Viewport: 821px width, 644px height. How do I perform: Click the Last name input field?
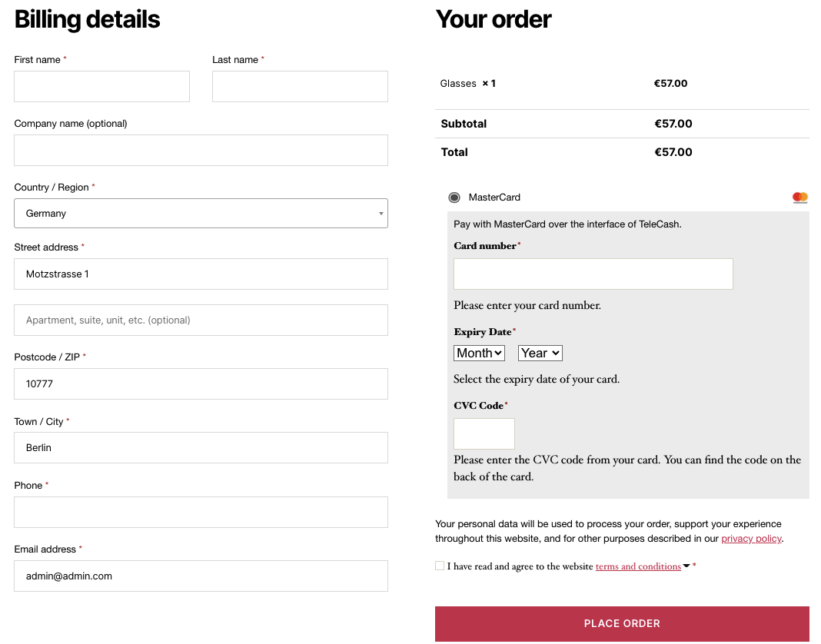click(x=300, y=87)
